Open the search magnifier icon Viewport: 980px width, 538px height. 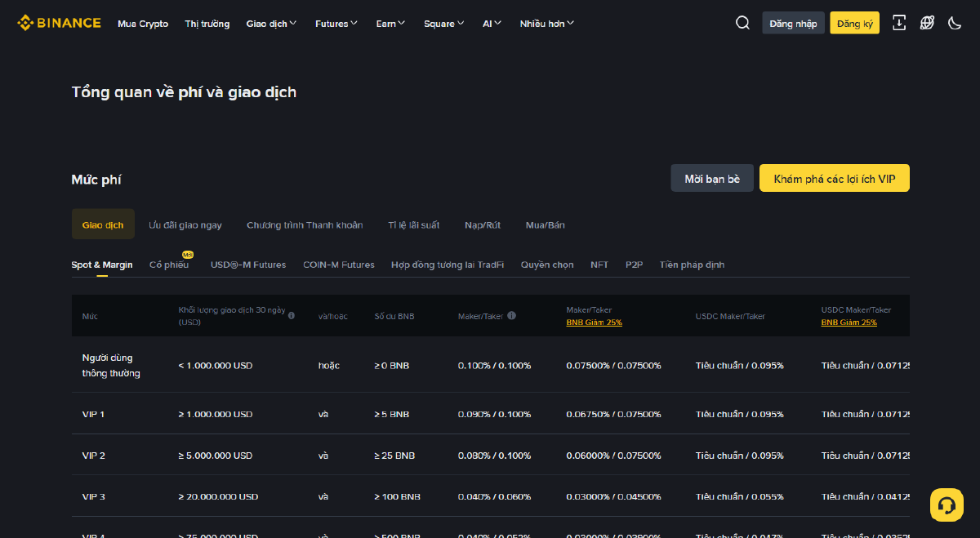point(742,23)
